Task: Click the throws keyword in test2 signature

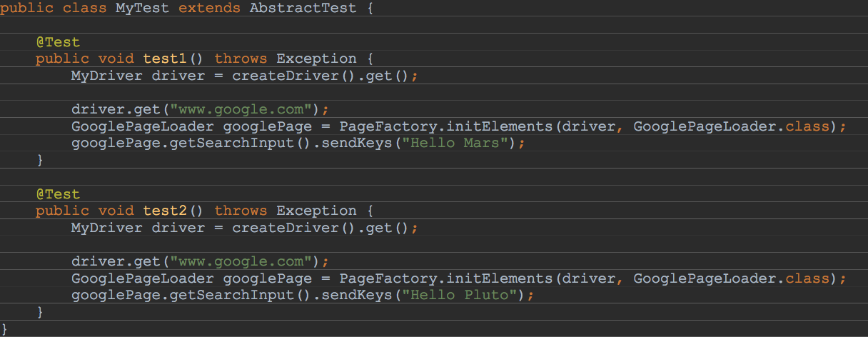Action: tap(241, 211)
